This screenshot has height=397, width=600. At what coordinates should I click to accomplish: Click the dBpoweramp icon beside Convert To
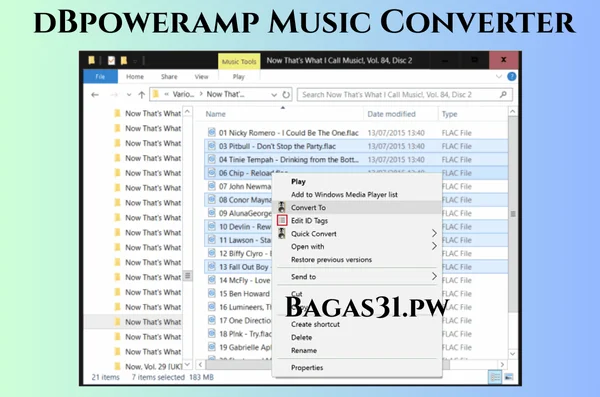point(282,207)
